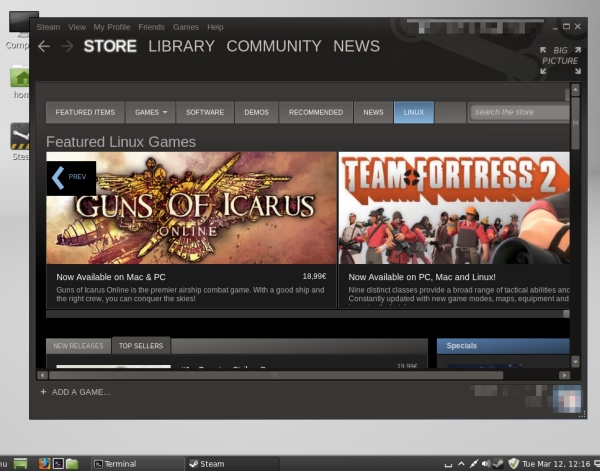Click the 18,99€ price of Guns of Icarus
This screenshot has height=471, width=600.
click(314, 276)
